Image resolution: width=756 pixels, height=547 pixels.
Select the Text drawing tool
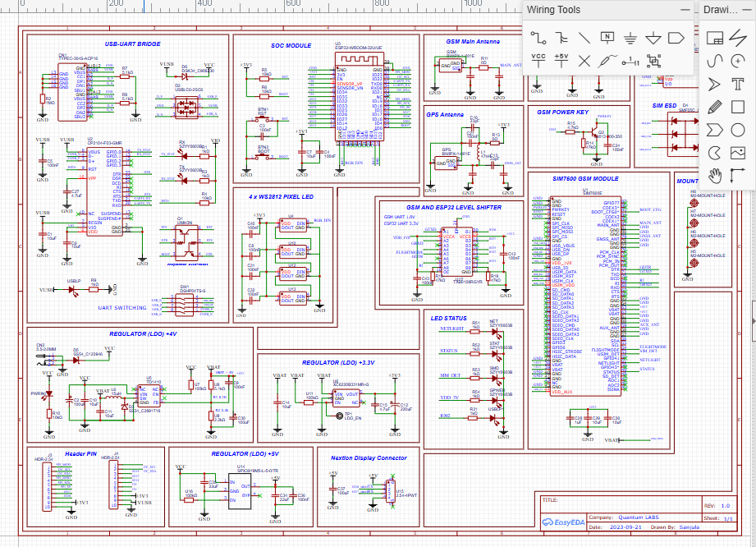click(738, 84)
